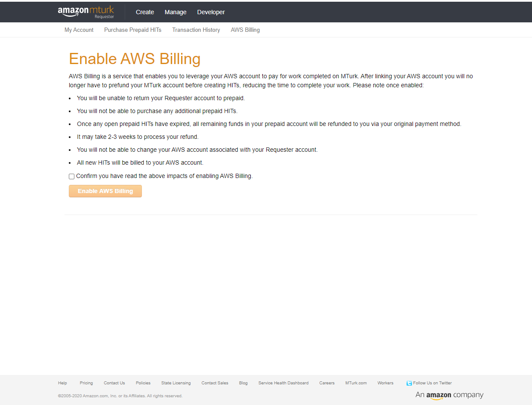Select the AWS Billing tab

245,30
